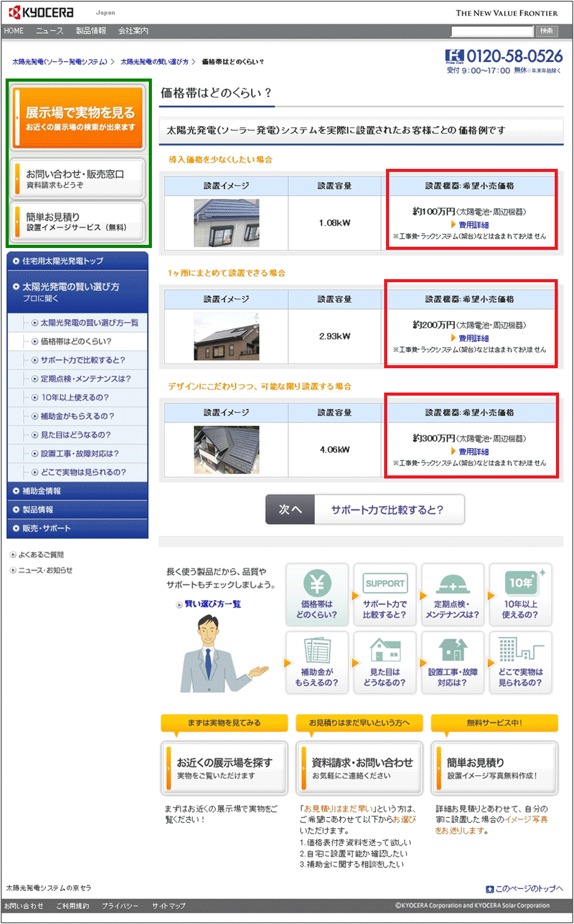Open the 会社案内 menu item
This screenshot has width=574, height=924.
[x=133, y=31]
